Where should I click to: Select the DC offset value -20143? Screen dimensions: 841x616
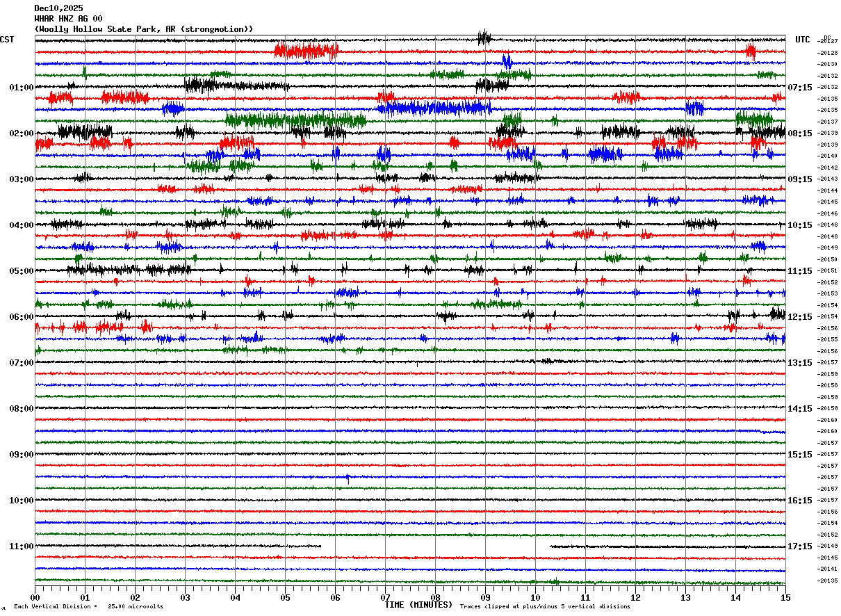click(x=828, y=179)
